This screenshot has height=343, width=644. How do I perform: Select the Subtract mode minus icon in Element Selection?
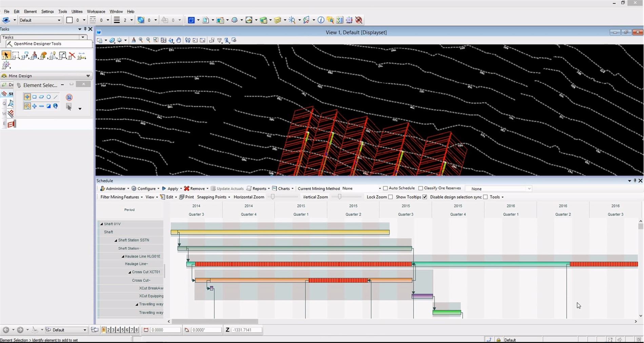click(41, 106)
